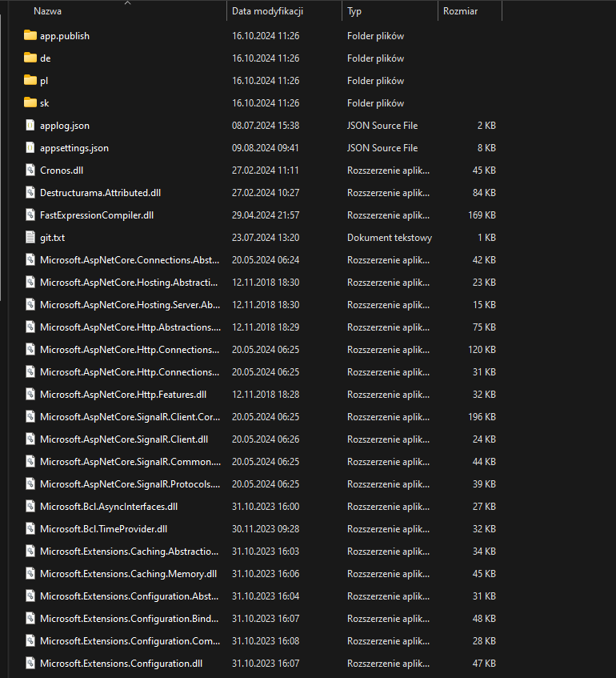Click the Microsoft.AspNetCore.Connections.Abst... file icon

coord(30,260)
